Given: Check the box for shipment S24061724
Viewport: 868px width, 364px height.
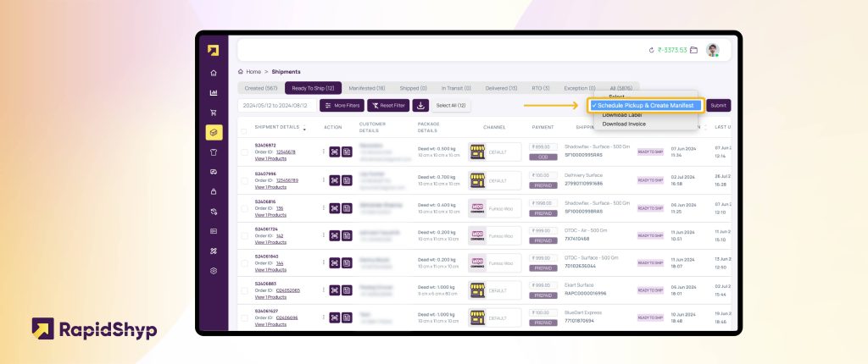Looking at the screenshot, I should click(244, 236).
